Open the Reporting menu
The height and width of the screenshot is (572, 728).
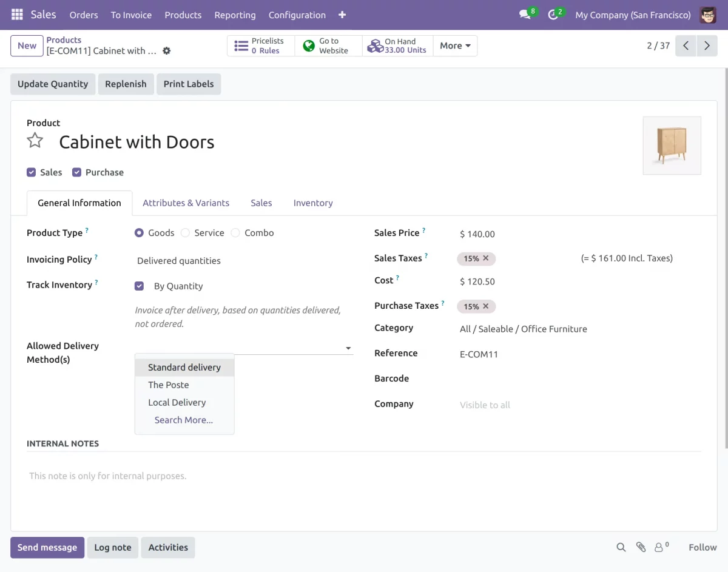point(235,15)
